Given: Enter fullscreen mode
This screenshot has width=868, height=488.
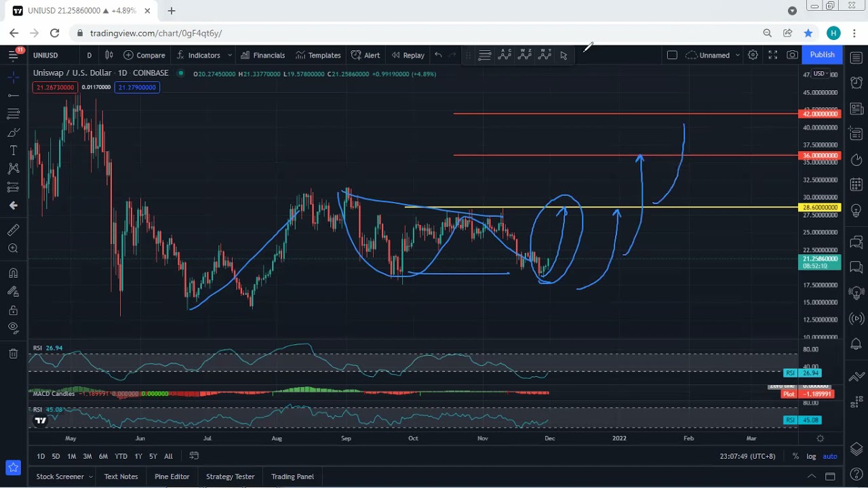Looking at the screenshot, I should click(772, 55).
